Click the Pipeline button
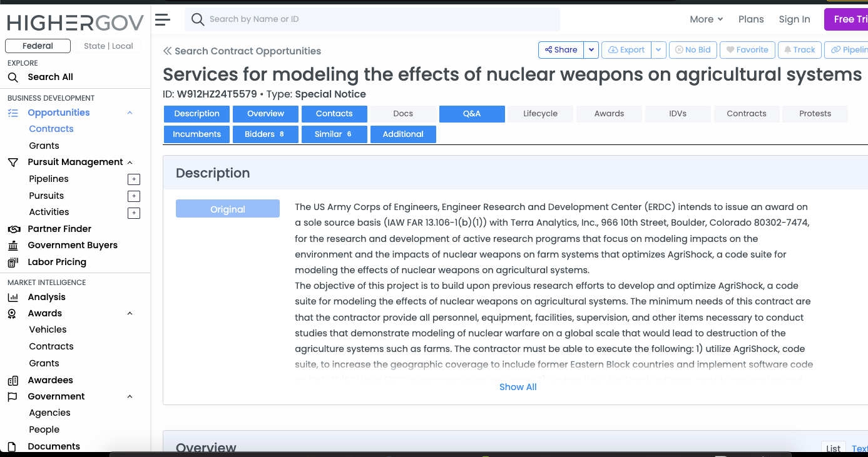The height and width of the screenshot is (457, 868). click(847, 50)
